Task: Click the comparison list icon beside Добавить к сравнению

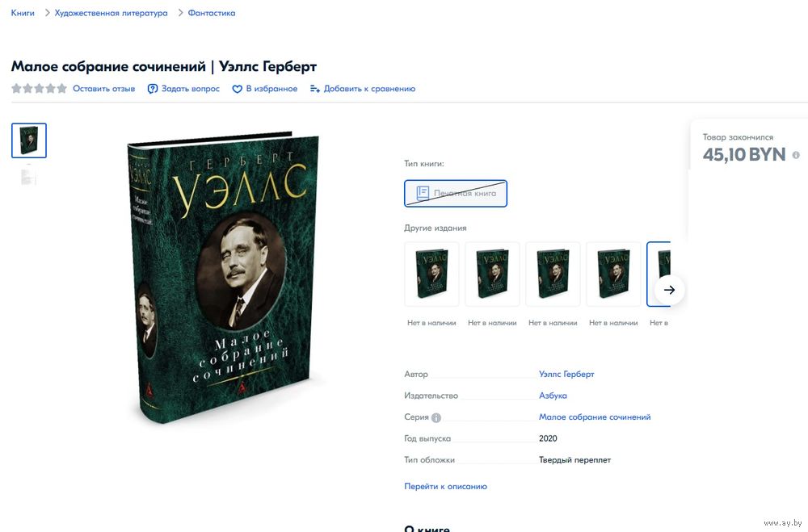Action: pos(315,89)
